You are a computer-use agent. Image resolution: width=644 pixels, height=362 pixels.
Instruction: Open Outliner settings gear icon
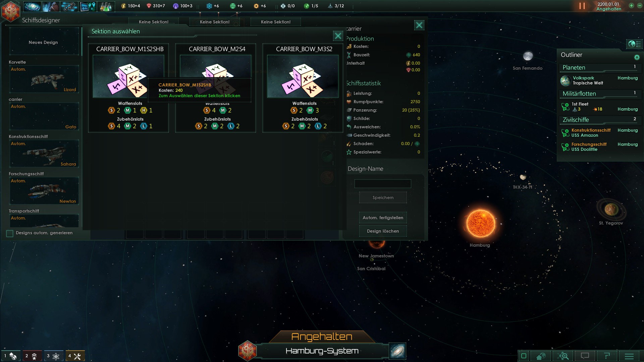(x=637, y=57)
